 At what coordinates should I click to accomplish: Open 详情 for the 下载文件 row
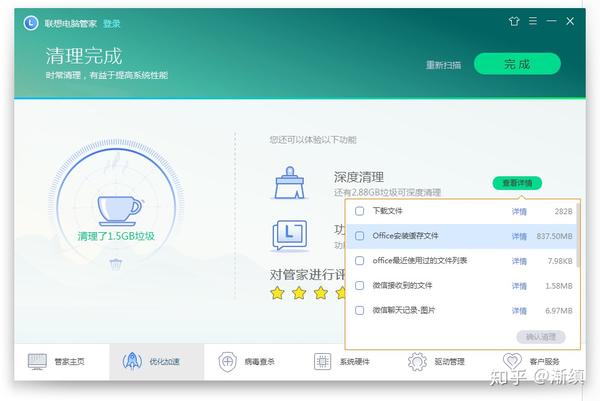[519, 212]
